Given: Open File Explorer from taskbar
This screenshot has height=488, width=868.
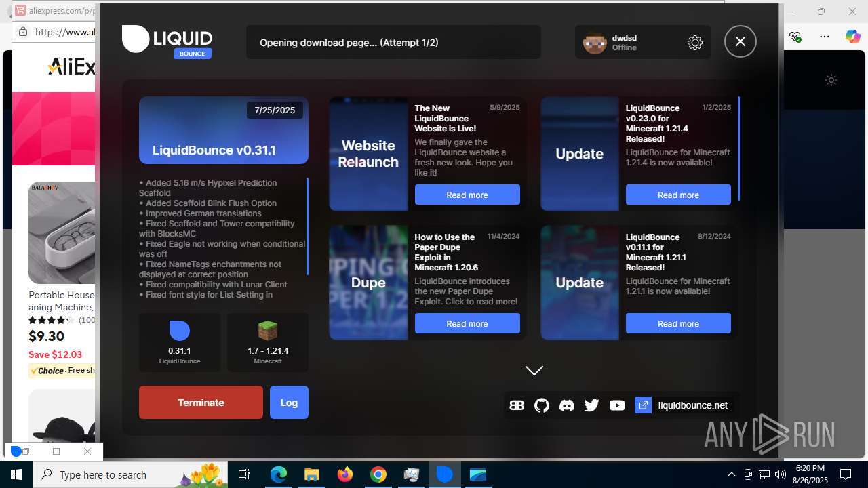Looking at the screenshot, I should click(x=311, y=474).
